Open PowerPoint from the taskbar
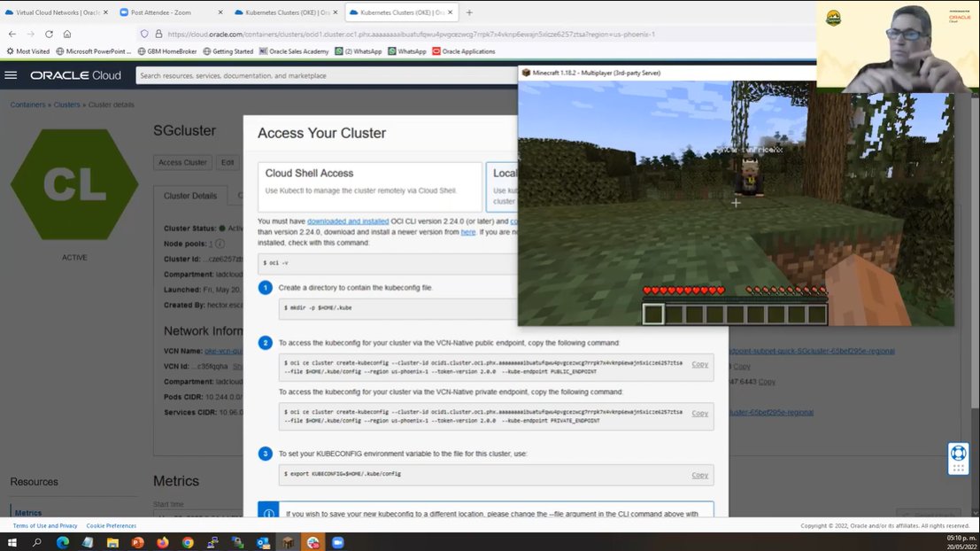Viewport: 980px width, 551px height. click(137, 542)
